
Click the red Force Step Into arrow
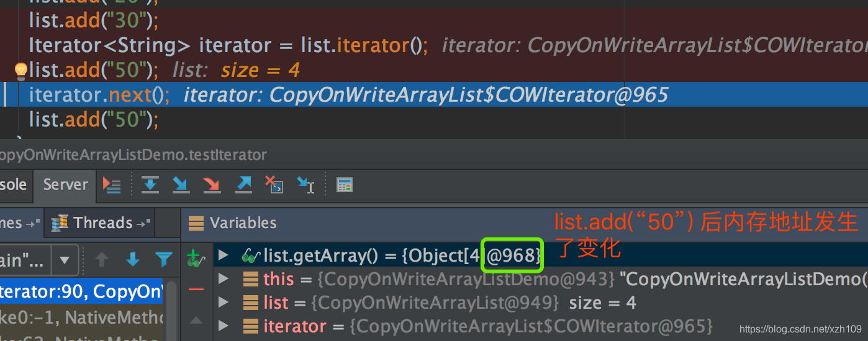[x=212, y=184]
